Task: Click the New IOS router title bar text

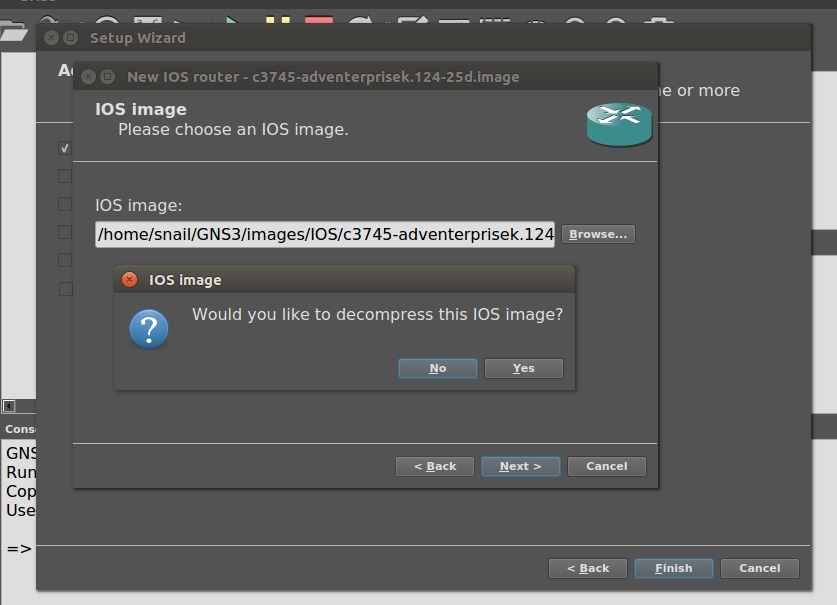Action: (x=323, y=77)
